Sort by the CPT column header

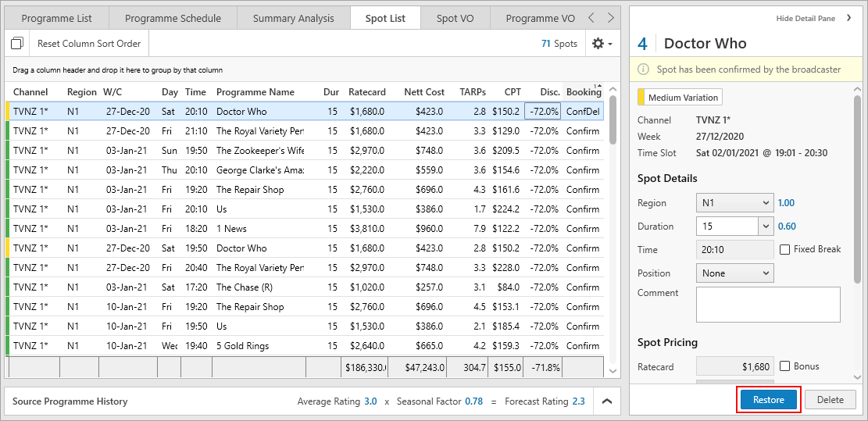(x=512, y=92)
